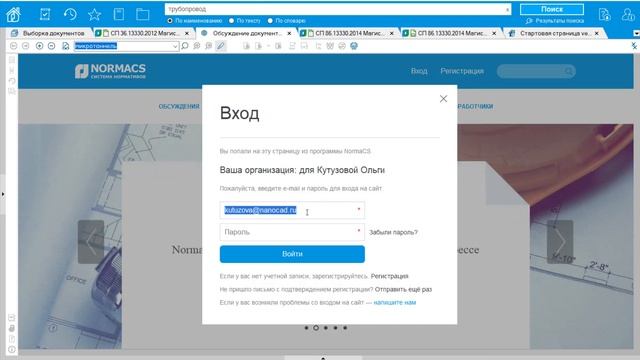Open the checklist document icon in header

45,15
